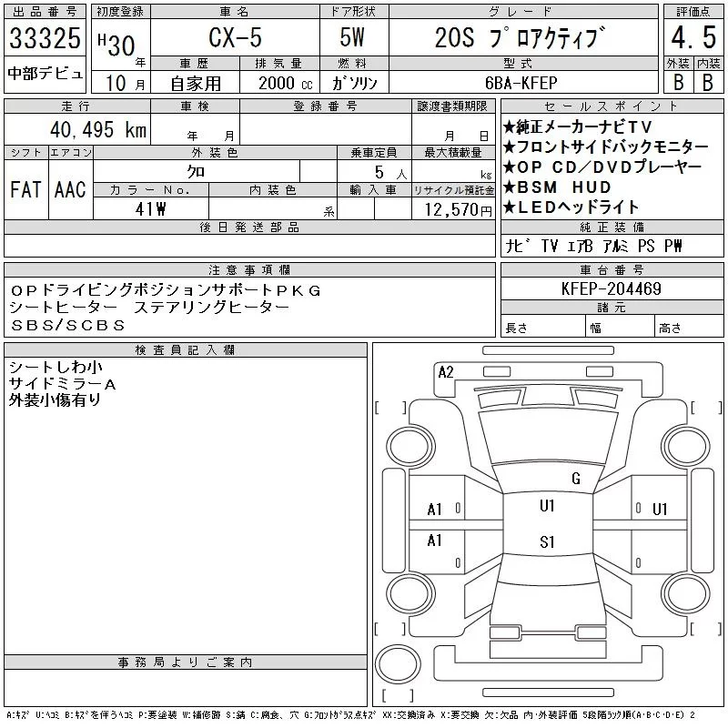The image size is (728, 728).
Task: Select the color number 41W
Action: (x=150, y=209)
